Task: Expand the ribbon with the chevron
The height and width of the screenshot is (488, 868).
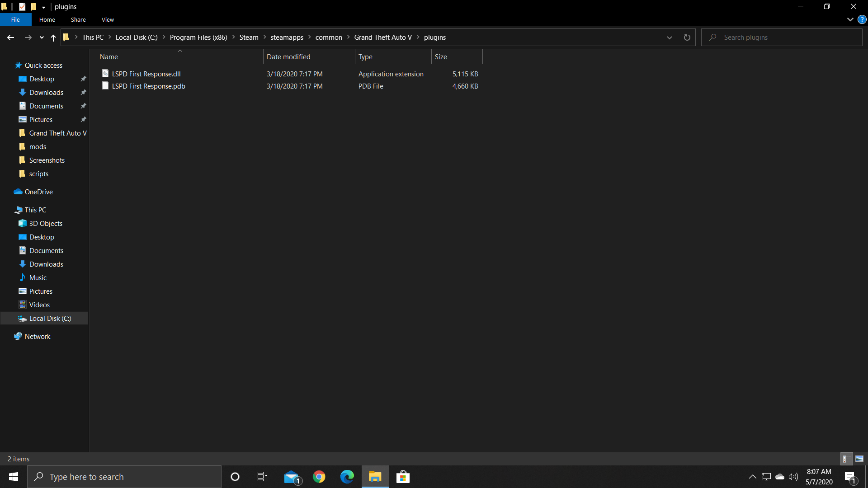Action: coord(850,19)
